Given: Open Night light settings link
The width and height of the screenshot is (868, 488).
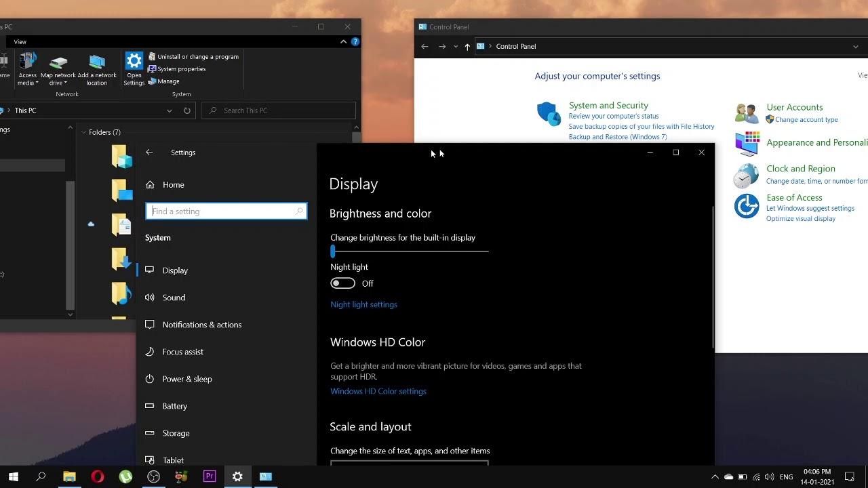Looking at the screenshot, I should 363,304.
